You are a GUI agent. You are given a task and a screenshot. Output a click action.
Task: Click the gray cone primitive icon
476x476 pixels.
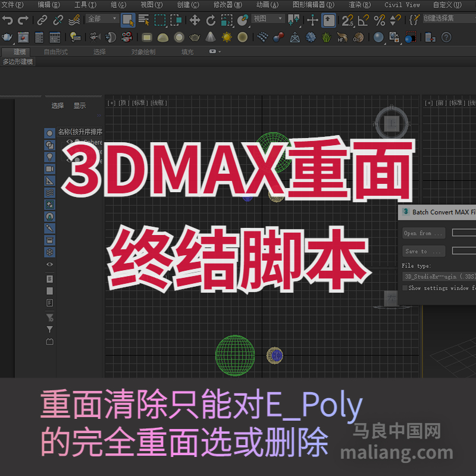[211, 37]
